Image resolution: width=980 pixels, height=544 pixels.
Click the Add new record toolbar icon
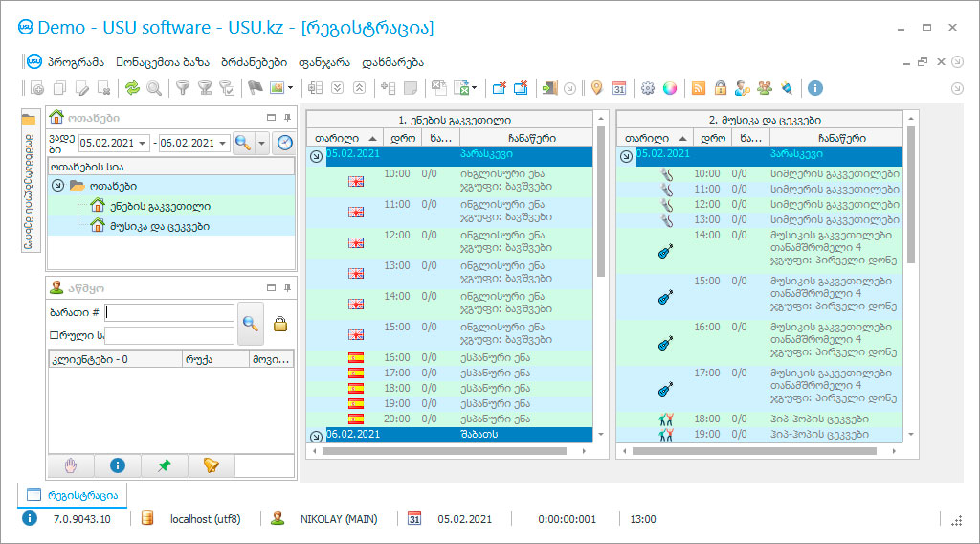pos(37,89)
